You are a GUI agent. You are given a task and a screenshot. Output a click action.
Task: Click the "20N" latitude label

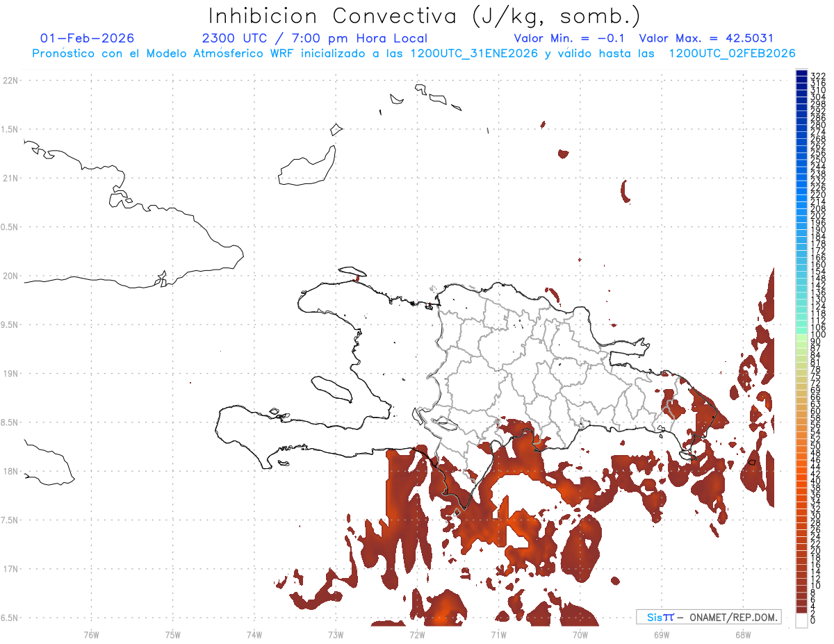tap(11, 276)
